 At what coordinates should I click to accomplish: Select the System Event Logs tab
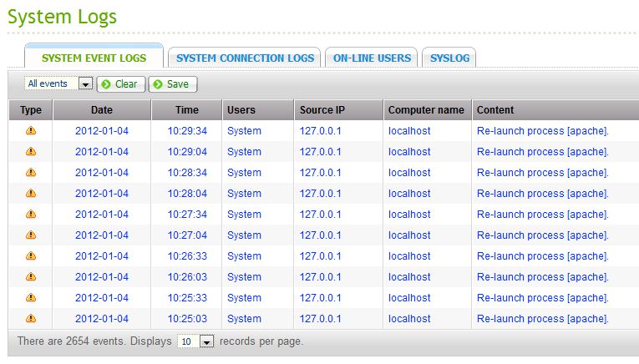point(94,58)
